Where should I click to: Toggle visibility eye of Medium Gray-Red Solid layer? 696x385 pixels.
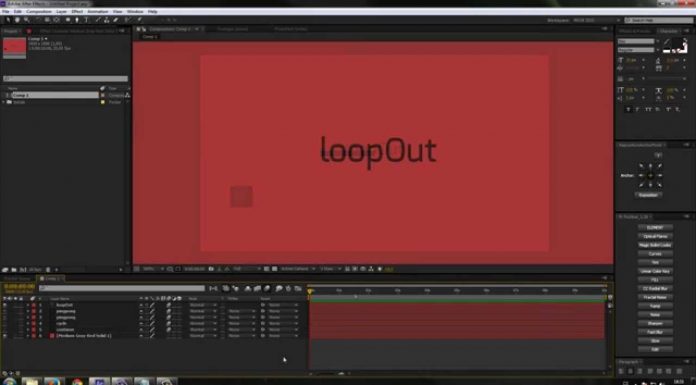(5, 336)
